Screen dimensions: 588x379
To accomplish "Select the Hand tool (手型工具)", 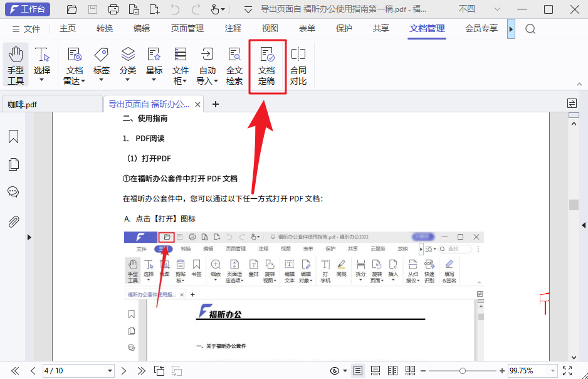I will (x=16, y=63).
